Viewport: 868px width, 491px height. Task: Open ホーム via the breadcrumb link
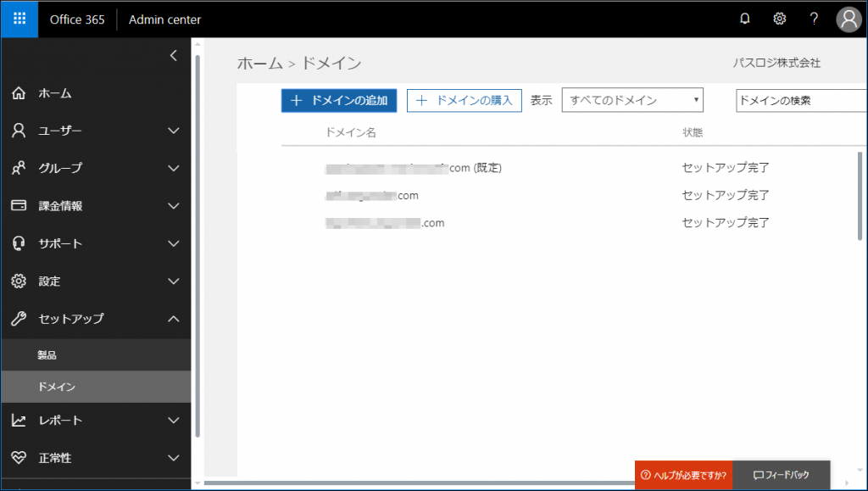coord(259,63)
